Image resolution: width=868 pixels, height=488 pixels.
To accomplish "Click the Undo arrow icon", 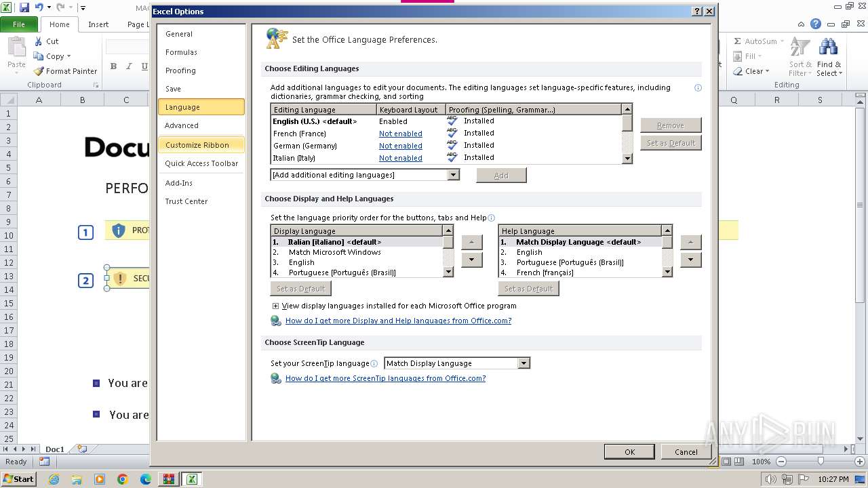I will 39,7.
